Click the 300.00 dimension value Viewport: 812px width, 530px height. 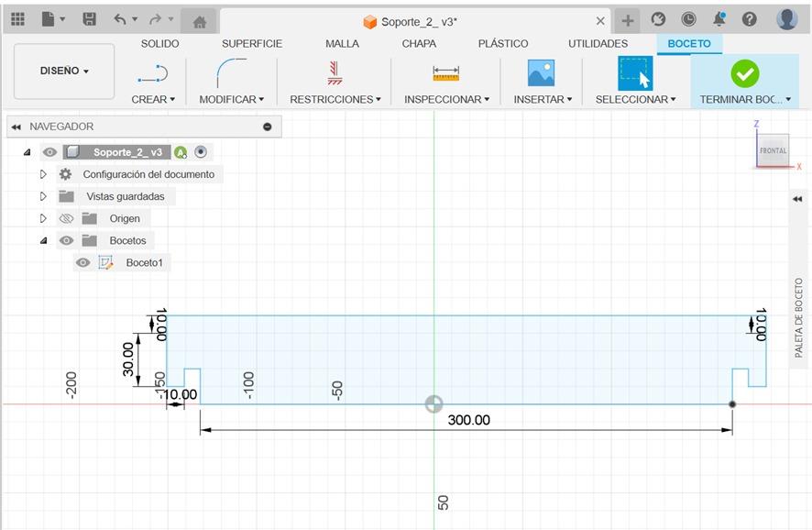pyautogui.click(x=468, y=420)
